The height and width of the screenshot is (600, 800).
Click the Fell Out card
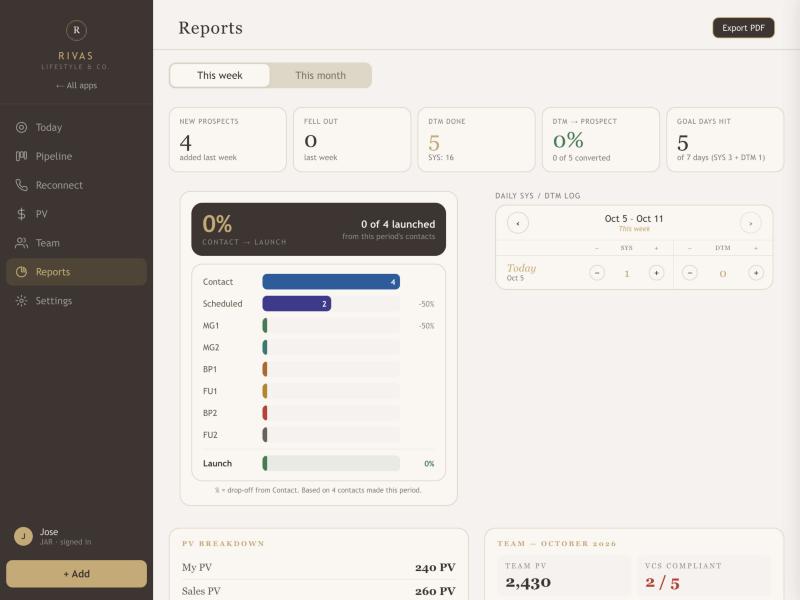click(x=352, y=139)
